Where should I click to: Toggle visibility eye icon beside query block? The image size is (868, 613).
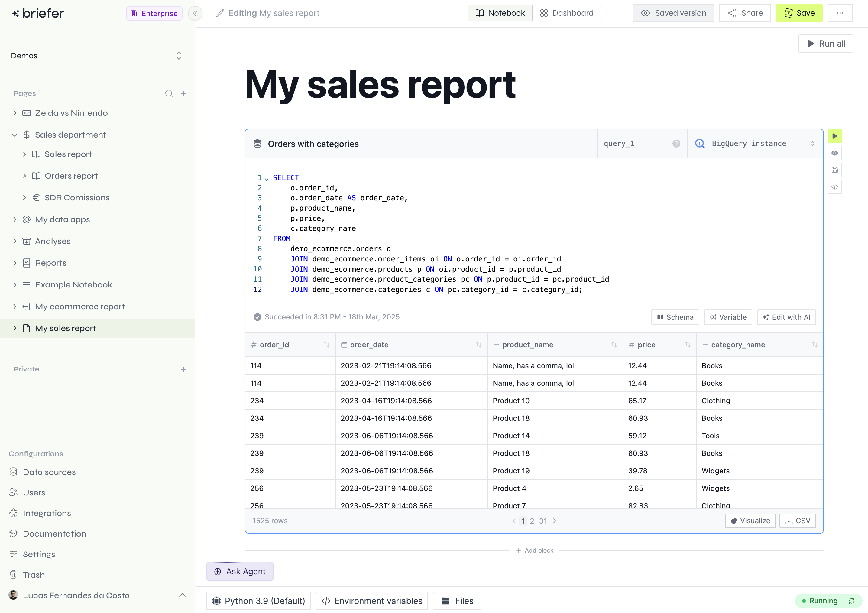(834, 153)
